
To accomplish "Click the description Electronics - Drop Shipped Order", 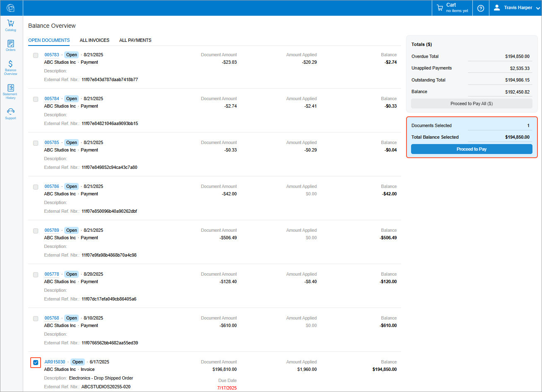I will (x=101, y=378).
